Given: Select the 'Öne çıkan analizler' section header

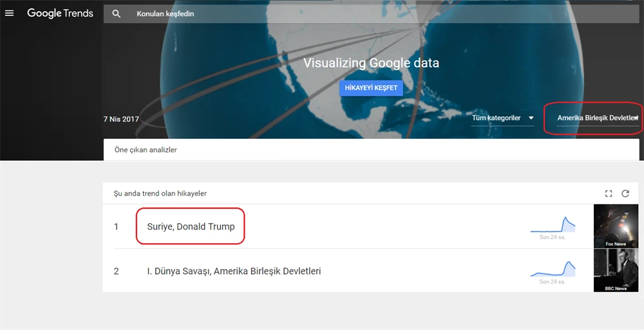Looking at the screenshot, I should (x=146, y=150).
